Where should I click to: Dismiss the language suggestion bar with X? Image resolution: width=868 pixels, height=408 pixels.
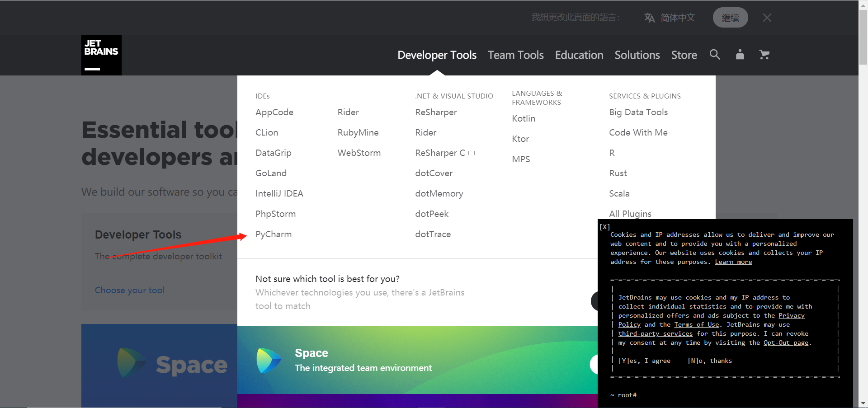(767, 18)
